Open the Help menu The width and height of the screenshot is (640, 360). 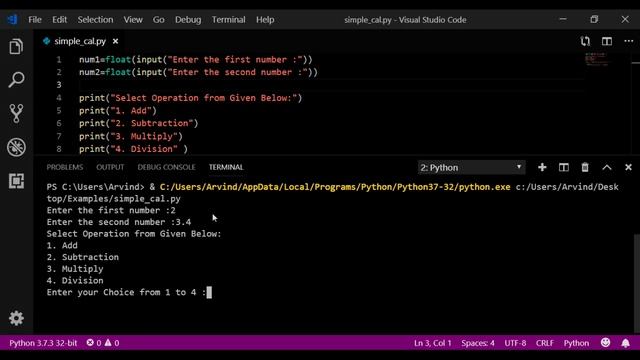tap(265, 20)
